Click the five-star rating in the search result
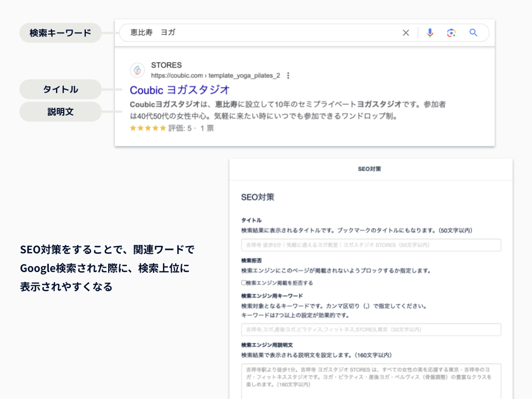The image size is (532, 399). pyautogui.click(x=148, y=128)
